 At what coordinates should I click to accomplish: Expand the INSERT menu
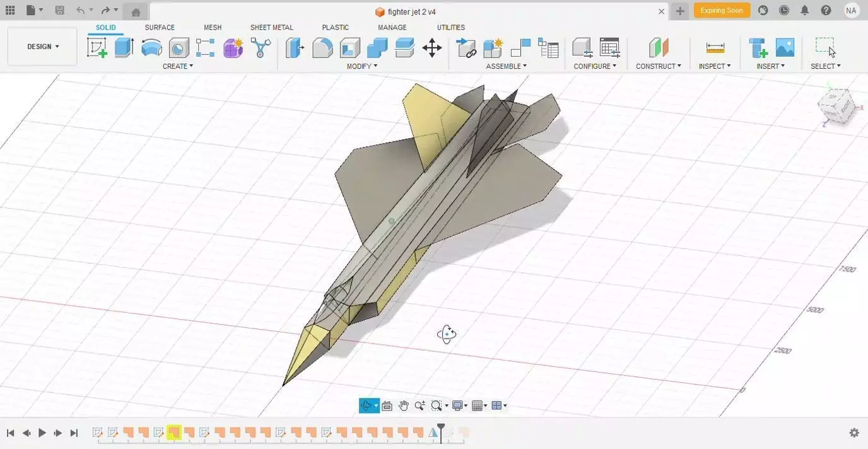(771, 66)
